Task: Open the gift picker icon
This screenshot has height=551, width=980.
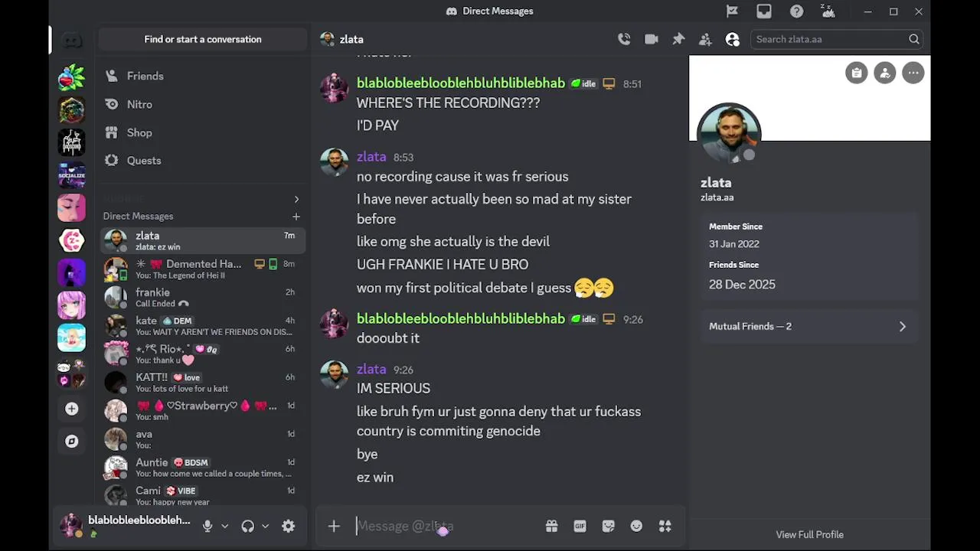Action: (x=551, y=526)
